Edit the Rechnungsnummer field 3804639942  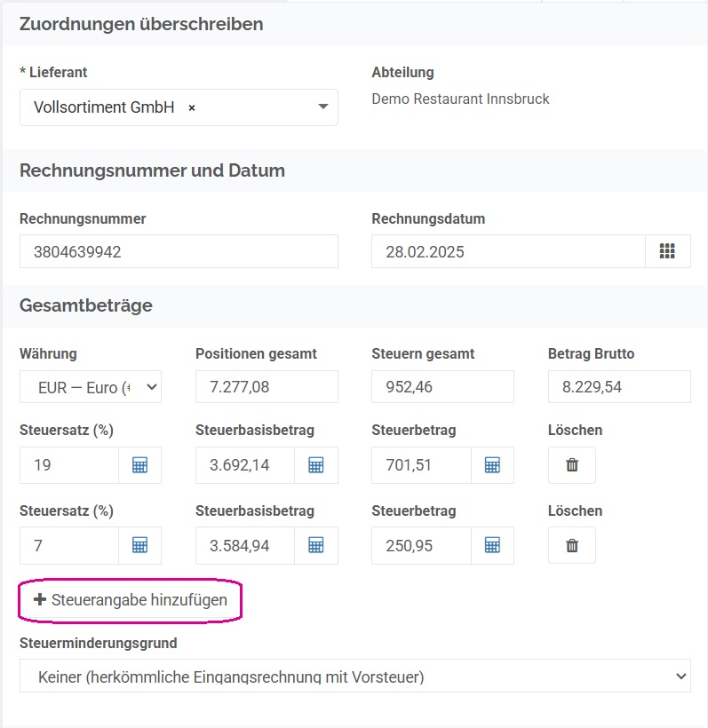tap(179, 251)
